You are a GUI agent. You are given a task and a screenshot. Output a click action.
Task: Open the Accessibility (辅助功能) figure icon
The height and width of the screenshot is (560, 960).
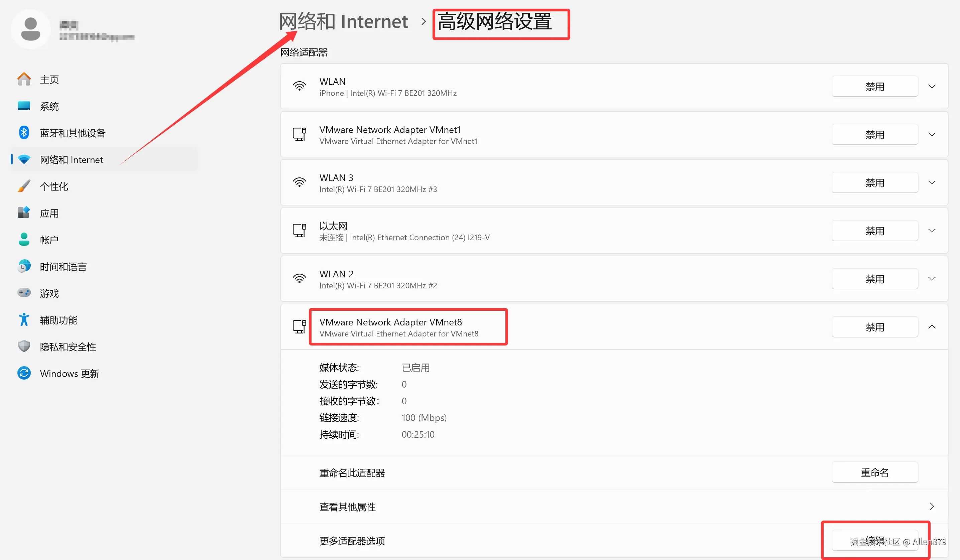point(24,320)
